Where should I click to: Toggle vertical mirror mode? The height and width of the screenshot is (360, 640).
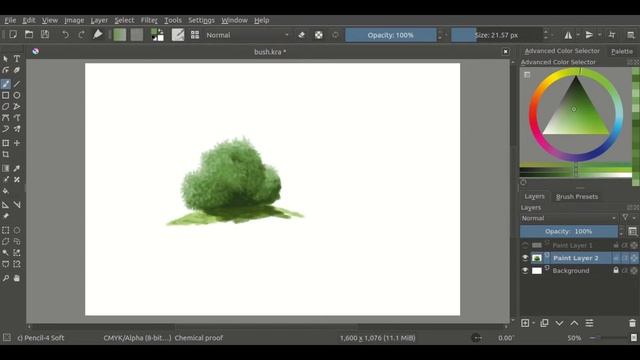point(589,35)
